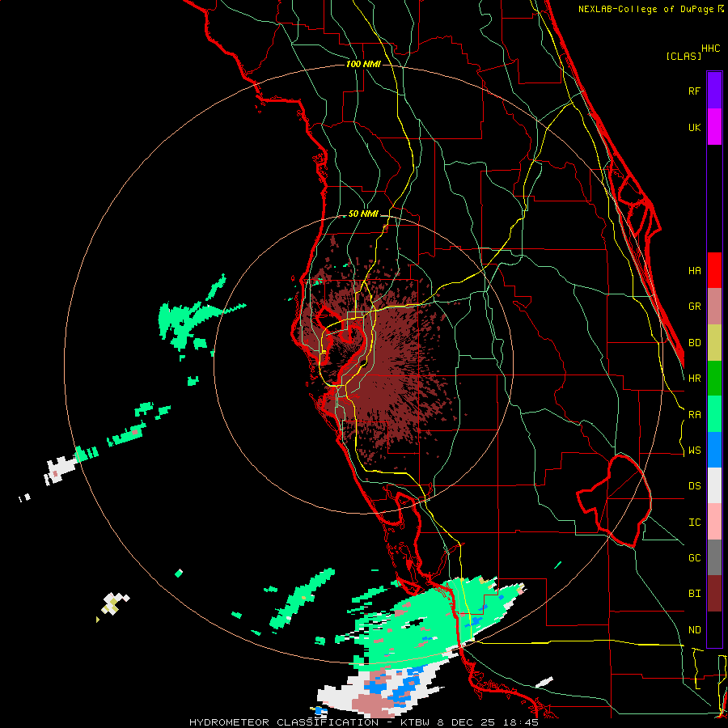Screen dimensions: 728x728
Task: Click the BD legend label
Action: point(695,343)
